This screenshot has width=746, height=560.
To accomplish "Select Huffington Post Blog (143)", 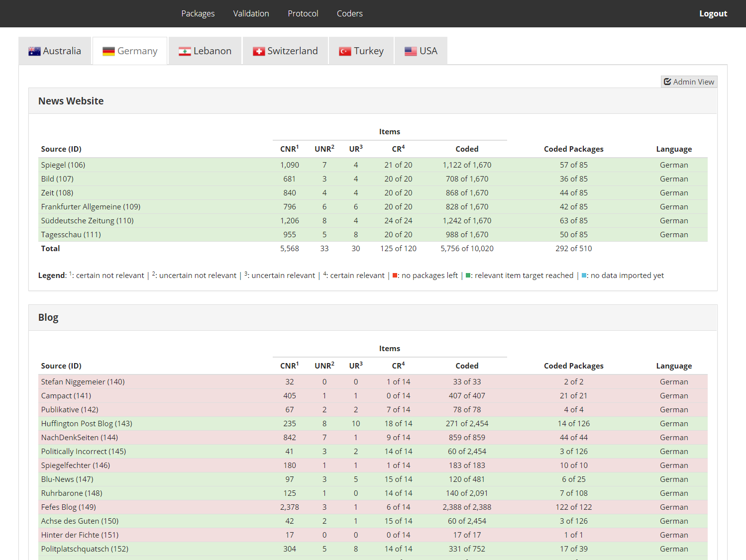I will [373, 423].
